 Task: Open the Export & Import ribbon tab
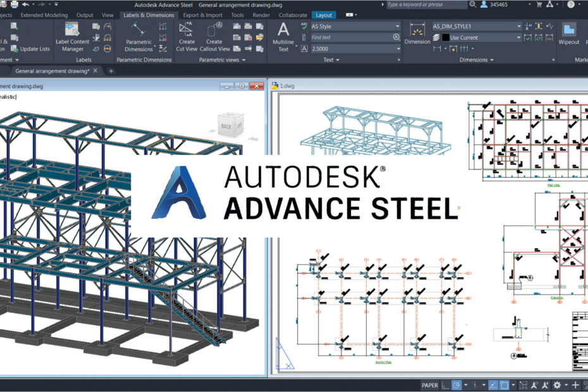(x=202, y=15)
